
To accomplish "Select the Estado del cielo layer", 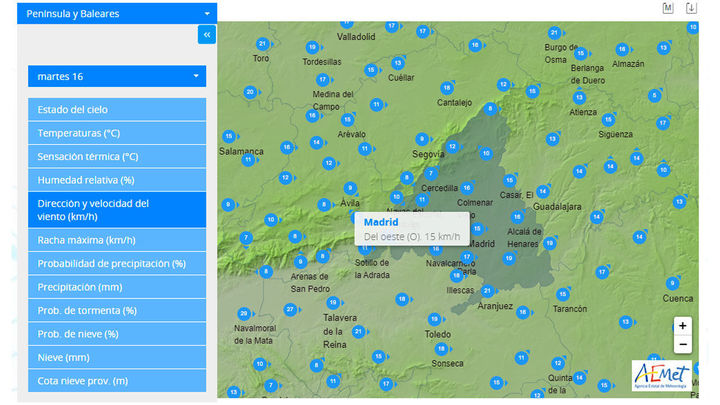I will pyautogui.click(x=117, y=109).
